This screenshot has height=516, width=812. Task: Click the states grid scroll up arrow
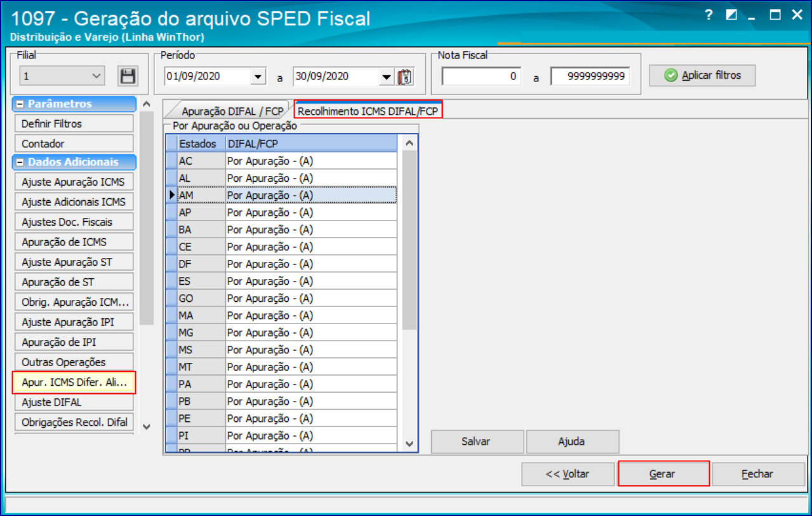409,144
